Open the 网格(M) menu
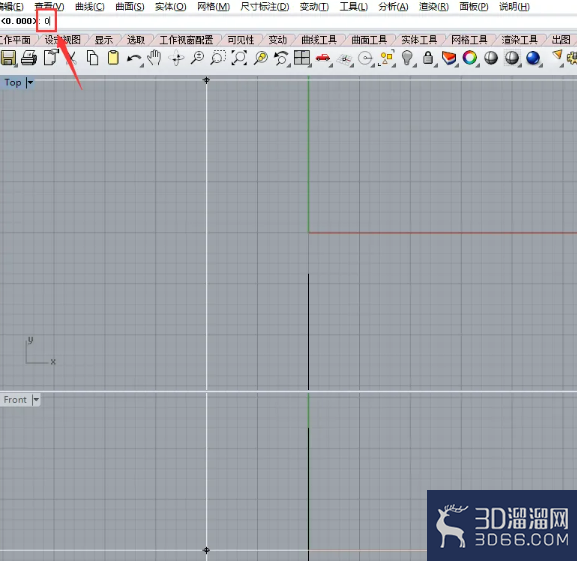Viewport: 577px width, 561px height. click(213, 7)
